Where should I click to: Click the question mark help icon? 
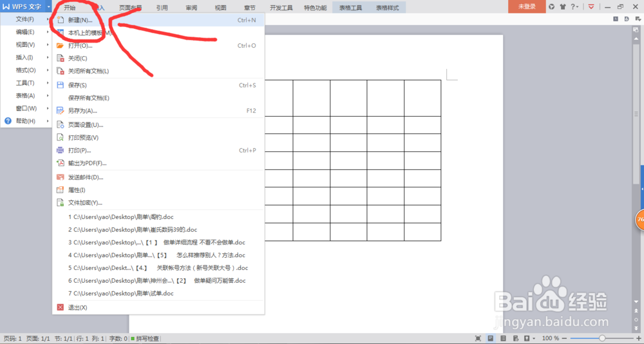pos(573,6)
